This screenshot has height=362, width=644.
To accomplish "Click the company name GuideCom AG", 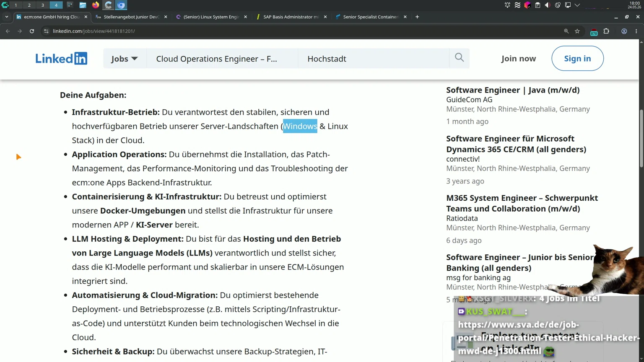I will 469,100.
